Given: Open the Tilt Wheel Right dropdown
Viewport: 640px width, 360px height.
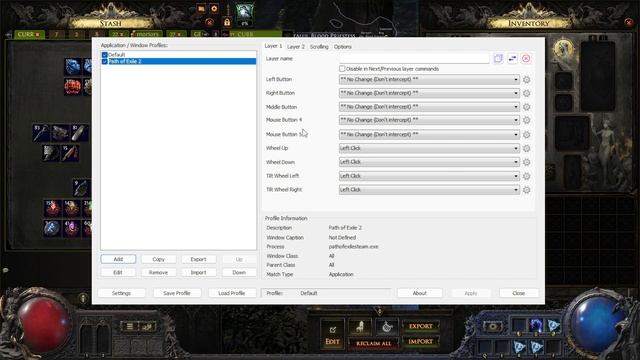Looking at the screenshot, I should [x=429, y=190].
